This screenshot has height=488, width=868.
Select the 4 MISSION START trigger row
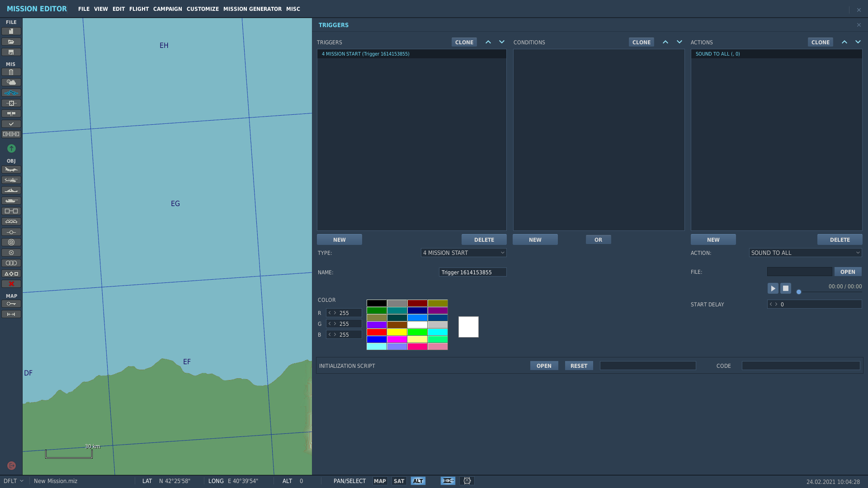(411, 54)
